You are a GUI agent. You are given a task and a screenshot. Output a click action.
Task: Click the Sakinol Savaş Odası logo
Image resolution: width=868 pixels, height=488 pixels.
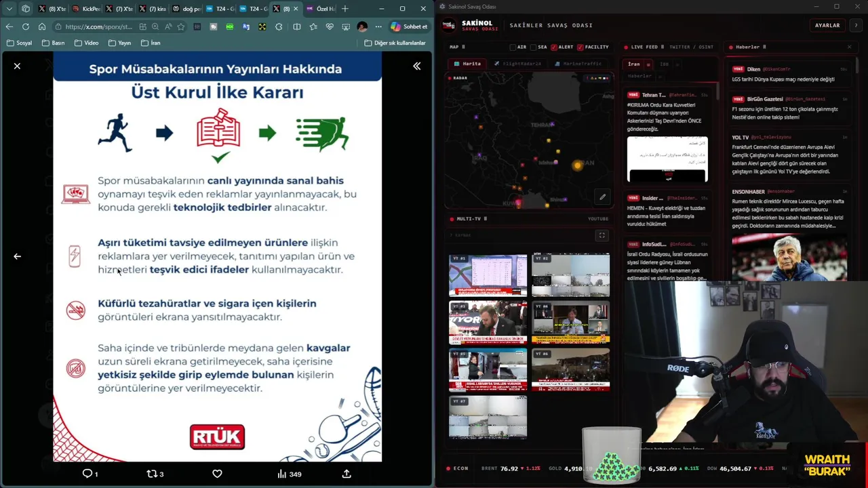(x=449, y=25)
